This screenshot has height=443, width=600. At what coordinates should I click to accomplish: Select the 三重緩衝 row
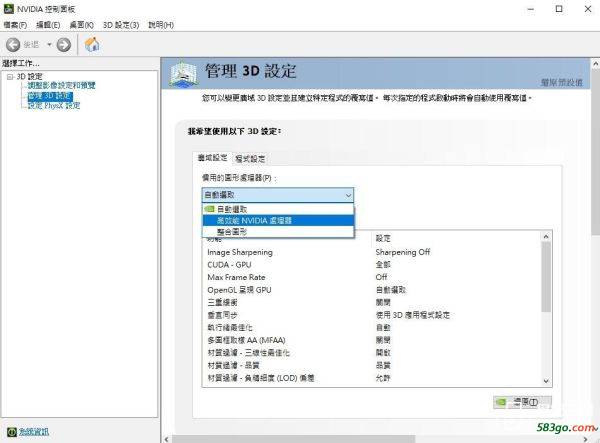click(x=372, y=303)
